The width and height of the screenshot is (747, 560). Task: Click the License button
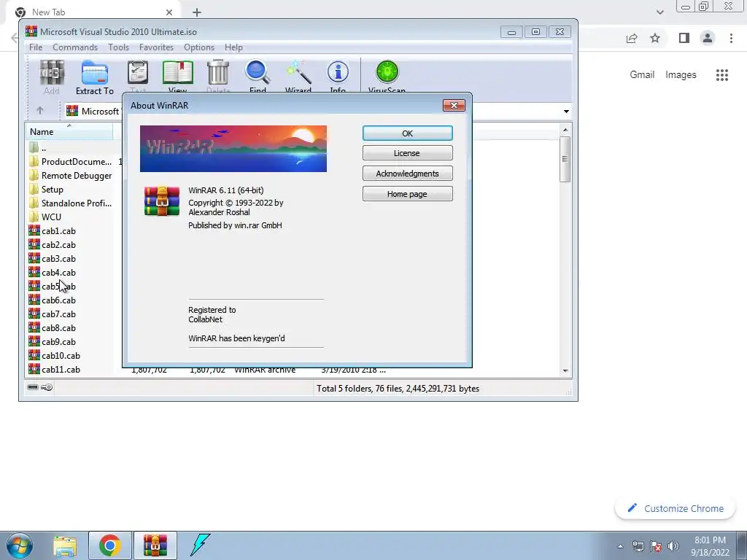407,153
